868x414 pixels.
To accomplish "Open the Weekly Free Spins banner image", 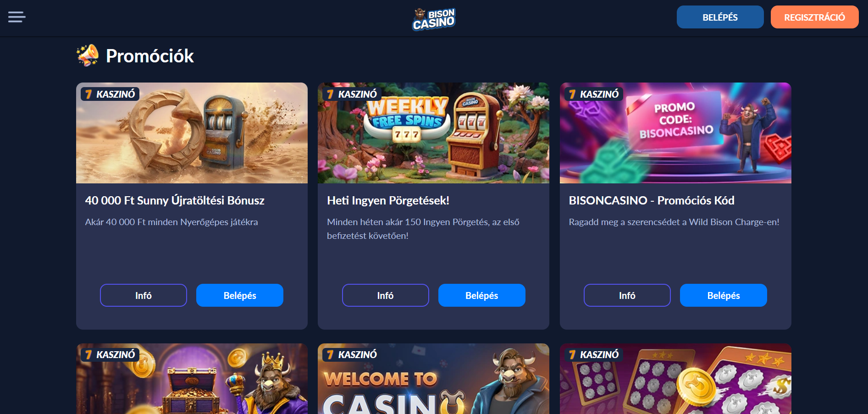I will click(x=433, y=133).
